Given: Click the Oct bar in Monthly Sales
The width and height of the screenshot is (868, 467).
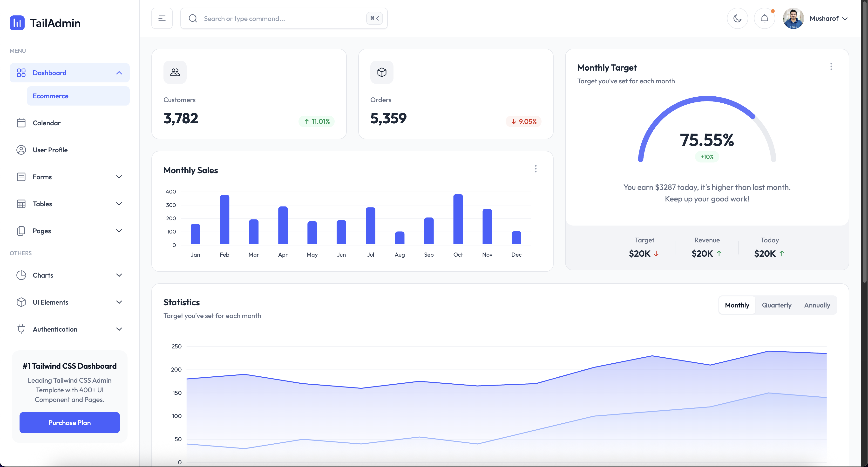Looking at the screenshot, I should coord(458,219).
